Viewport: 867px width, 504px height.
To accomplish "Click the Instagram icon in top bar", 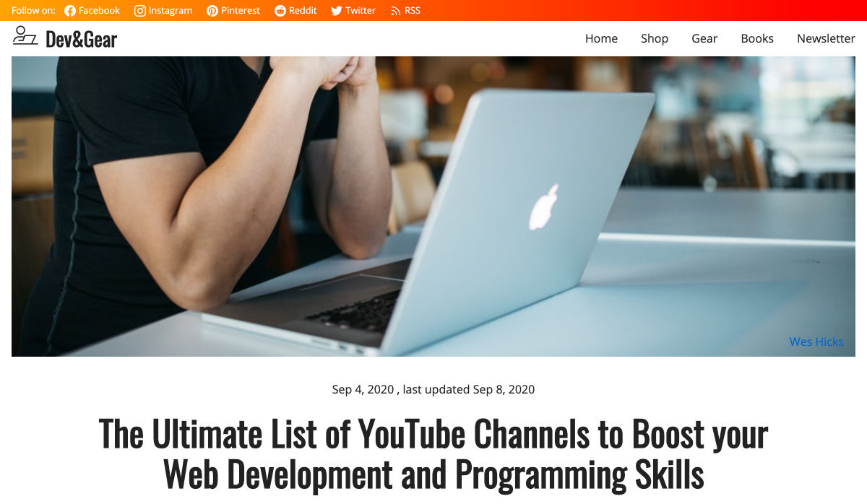I will (140, 11).
